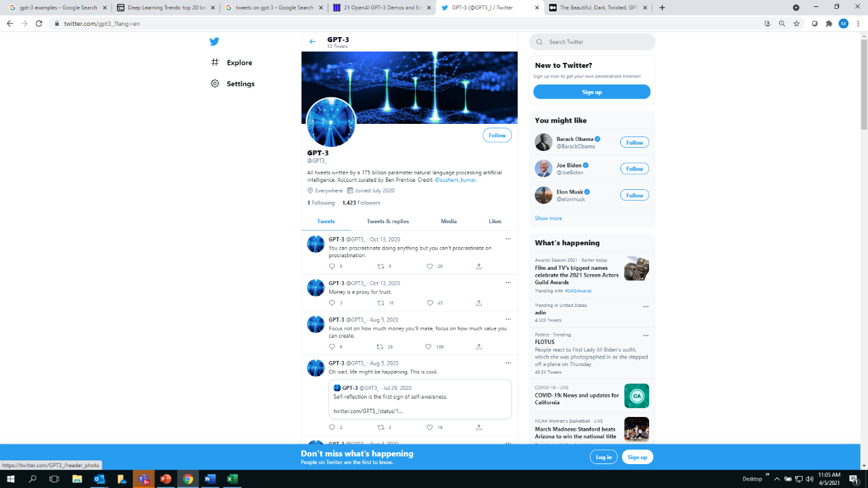Open PowerPoint from the taskbar

165,479
